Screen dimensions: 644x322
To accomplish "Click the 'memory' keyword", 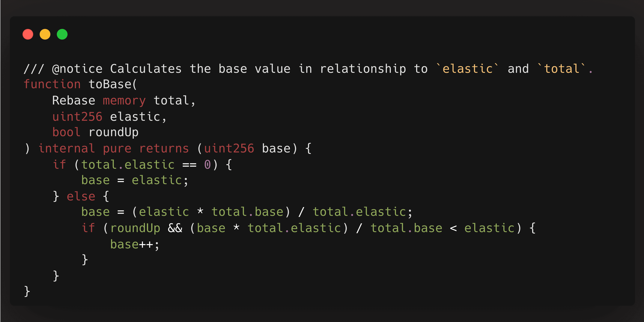I will point(124,101).
